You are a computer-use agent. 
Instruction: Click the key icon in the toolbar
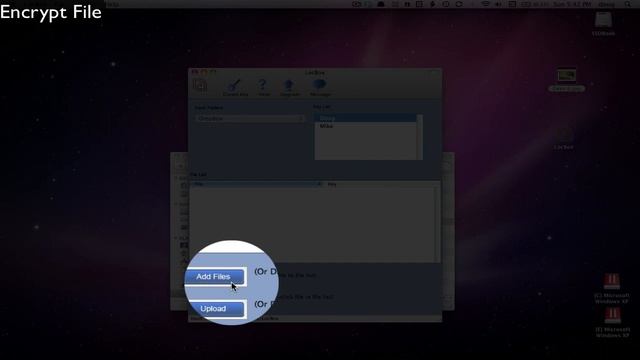[x=235, y=85]
